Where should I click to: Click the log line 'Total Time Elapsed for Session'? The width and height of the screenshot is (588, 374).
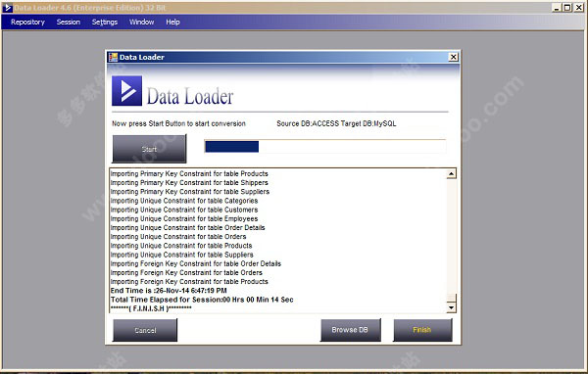[x=202, y=300]
